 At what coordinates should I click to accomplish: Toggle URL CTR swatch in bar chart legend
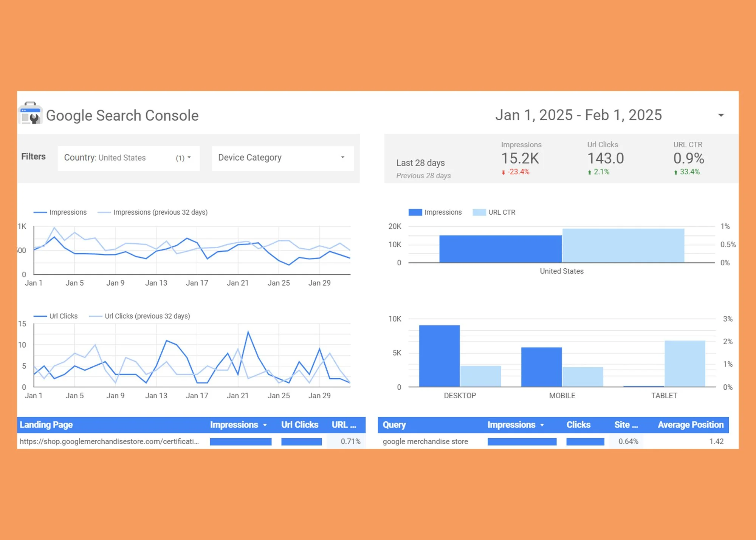[x=479, y=212]
